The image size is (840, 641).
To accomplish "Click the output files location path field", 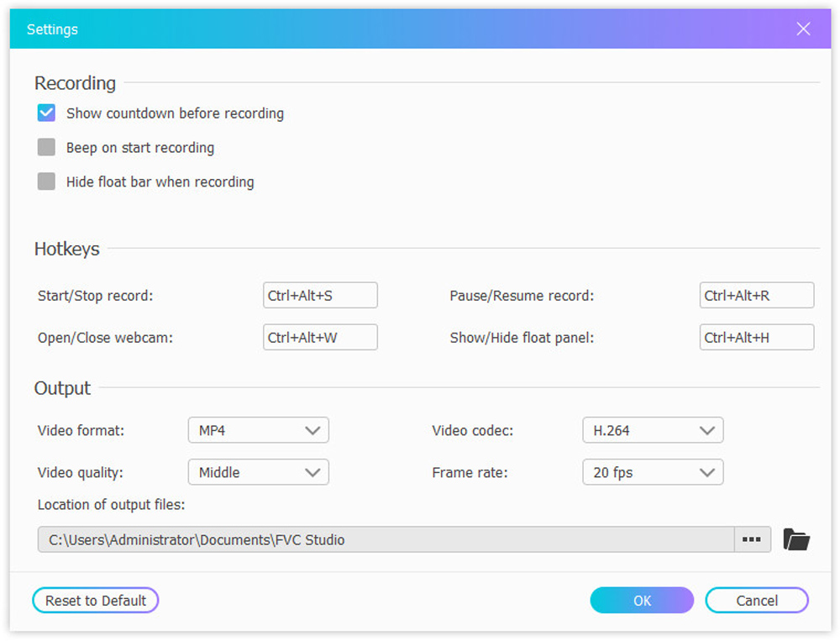I will coord(386,539).
